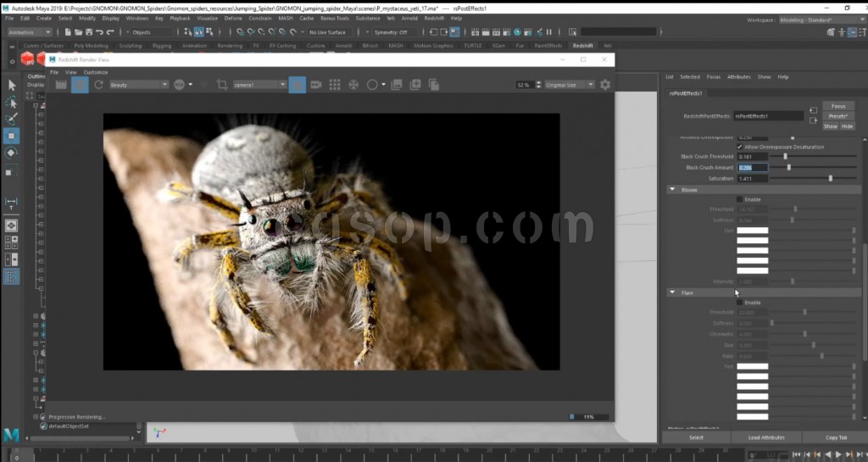This screenshot has width=868, height=462.
Task: Activate the Rotate tool in toolbox
Action: [x=12, y=153]
